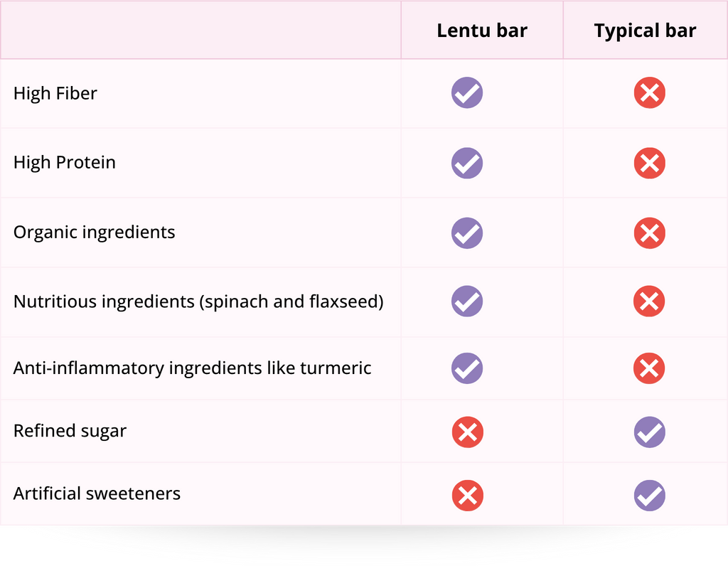Click Lentu bar checkmark for Anti-inflammatory ingredients

point(467,368)
